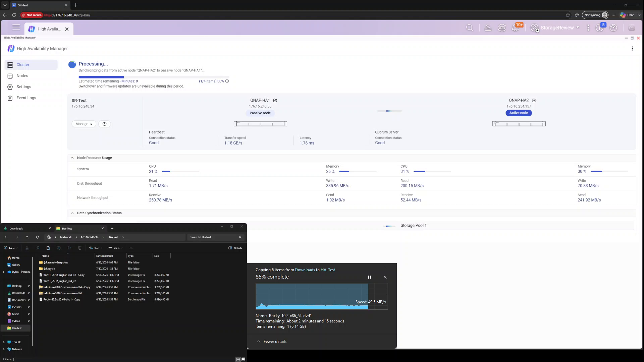
Task: Switch to the Downloads File Explorer tab
Action: [27, 229]
